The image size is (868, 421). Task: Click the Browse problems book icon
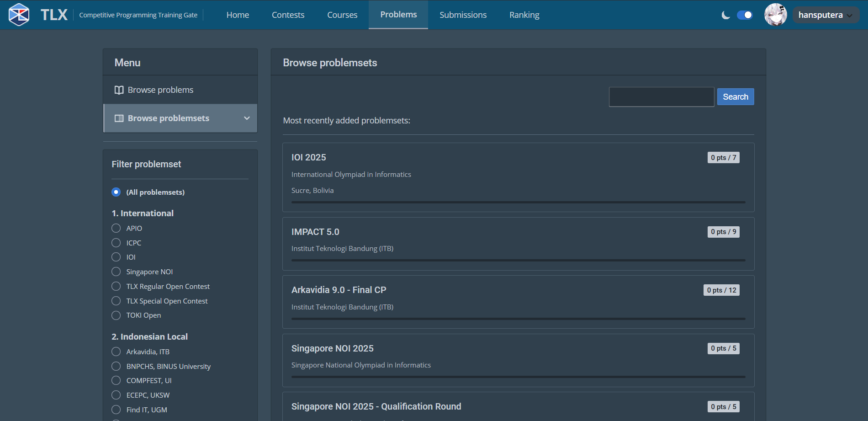click(x=119, y=90)
